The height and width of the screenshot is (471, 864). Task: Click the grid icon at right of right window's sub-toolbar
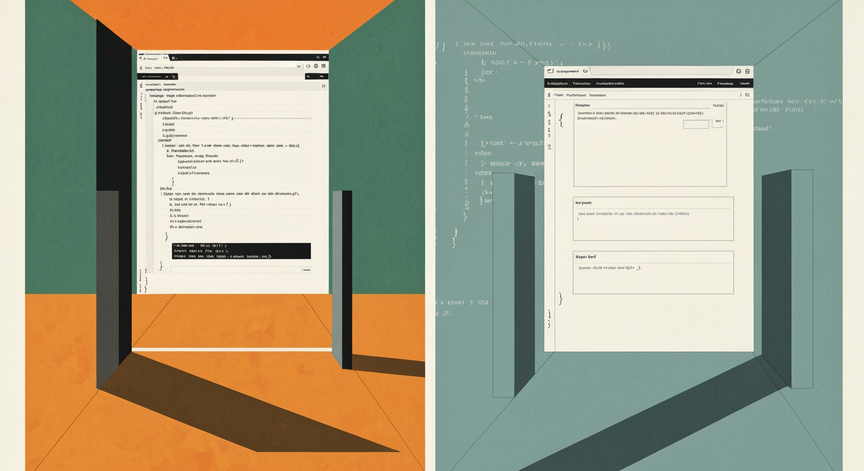point(747,95)
